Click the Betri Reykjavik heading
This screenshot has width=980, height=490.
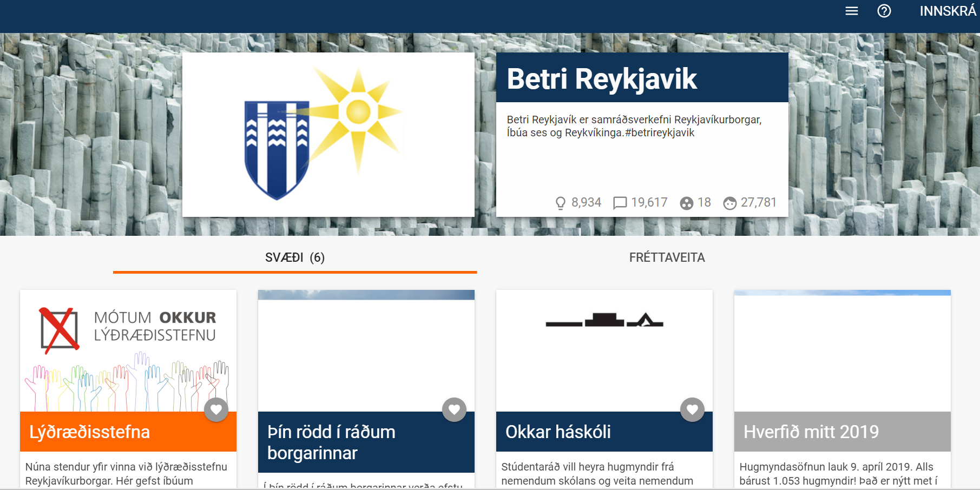pos(602,79)
